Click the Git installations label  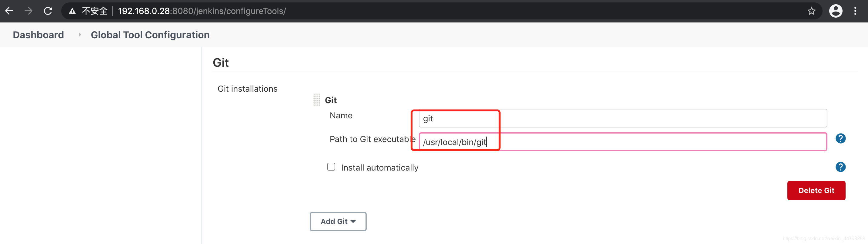tap(247, 89)
